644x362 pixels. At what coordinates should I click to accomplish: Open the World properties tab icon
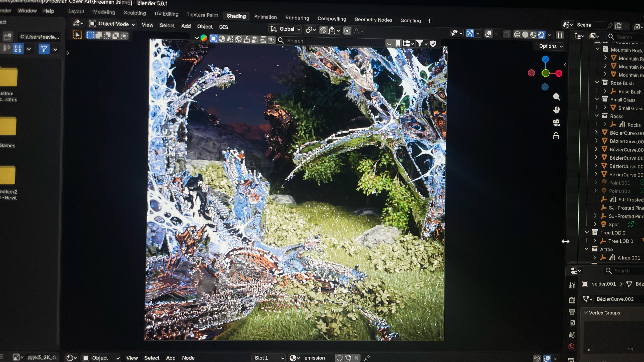(571, 347)
